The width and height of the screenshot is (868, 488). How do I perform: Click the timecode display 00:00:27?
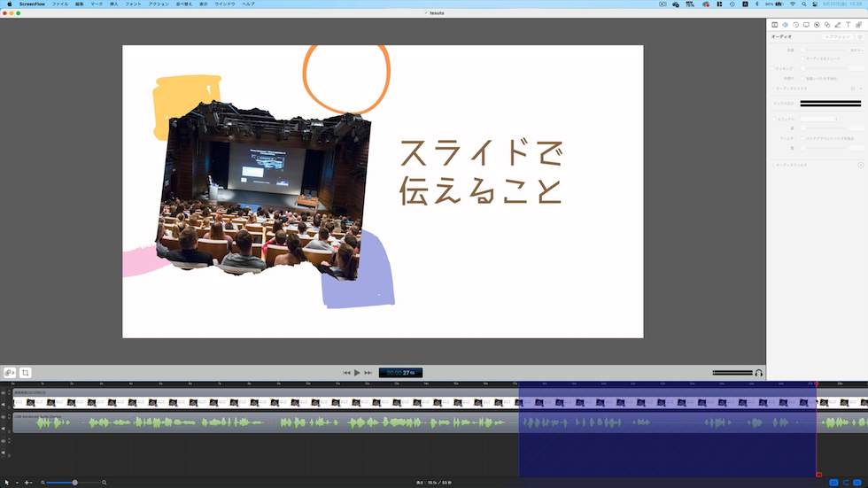[x=400, y=373]
